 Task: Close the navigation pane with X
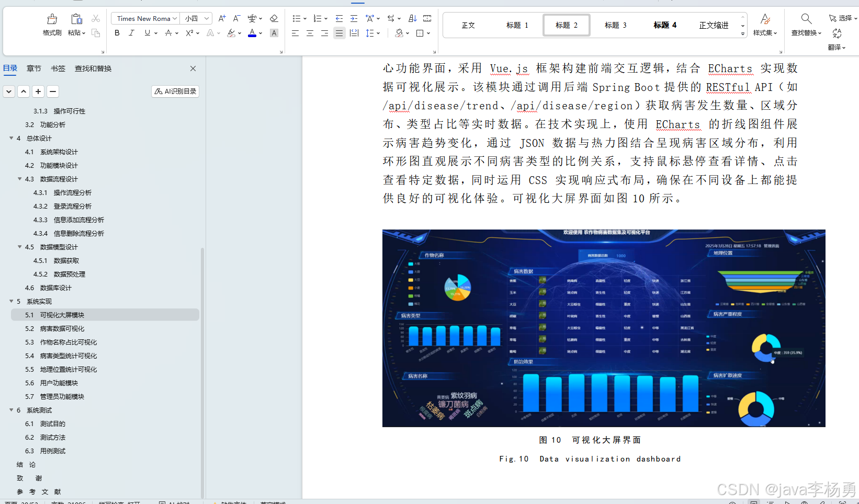click(193, 68)
